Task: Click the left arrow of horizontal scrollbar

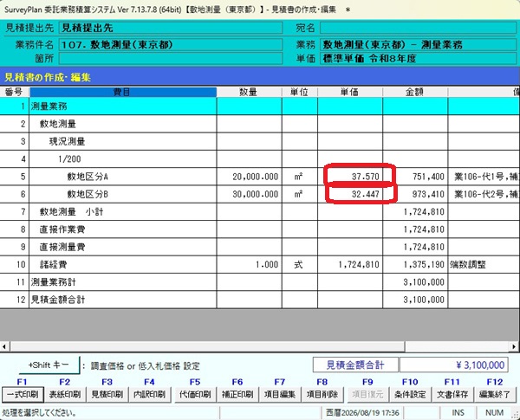Action: [x=4, y=346]
